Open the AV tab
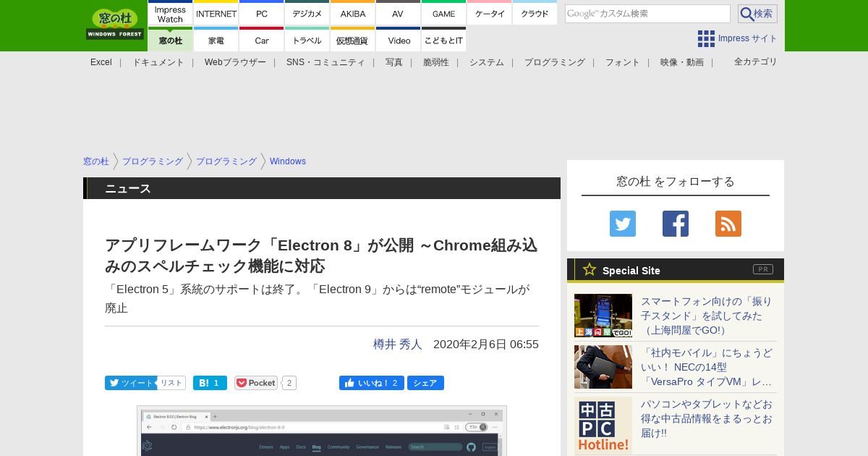 (398, 14)
